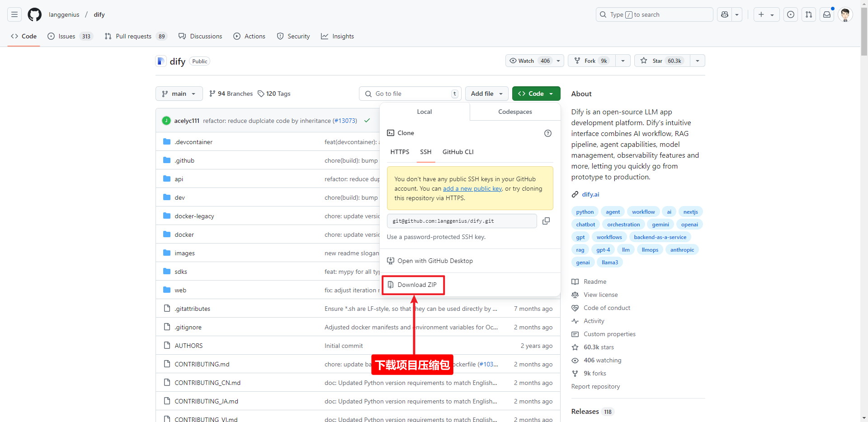Open Code of conduct link

[607, 308]
